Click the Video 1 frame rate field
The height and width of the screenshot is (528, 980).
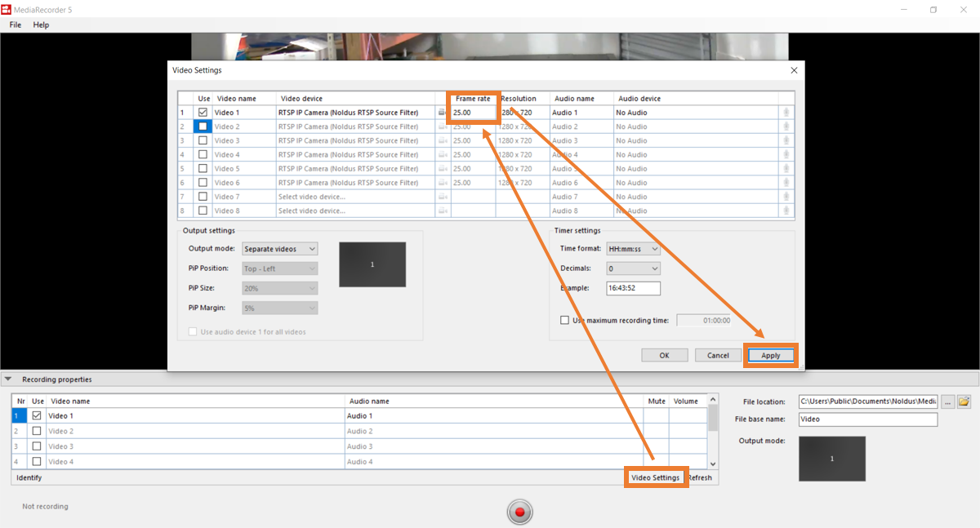[x=473, y=113]
